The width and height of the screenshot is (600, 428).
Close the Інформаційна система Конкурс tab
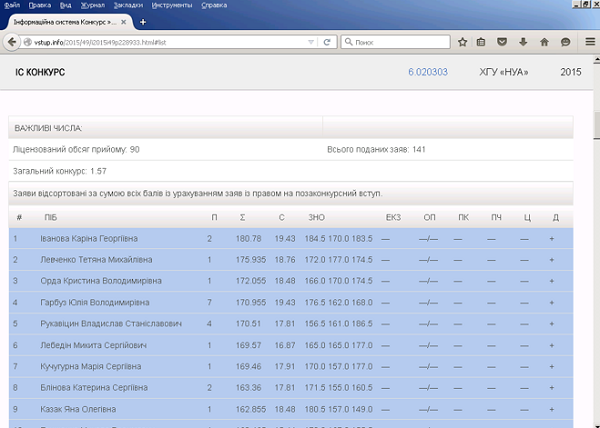(x=124, y=22)
